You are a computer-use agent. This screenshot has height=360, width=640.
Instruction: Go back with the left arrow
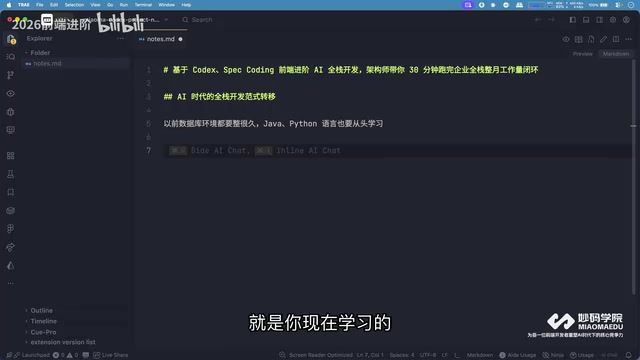tap(538, 20)
